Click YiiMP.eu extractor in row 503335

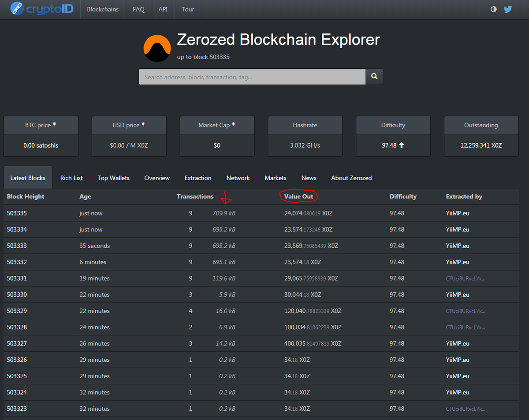pyautogui.click(x=458, y=213)
